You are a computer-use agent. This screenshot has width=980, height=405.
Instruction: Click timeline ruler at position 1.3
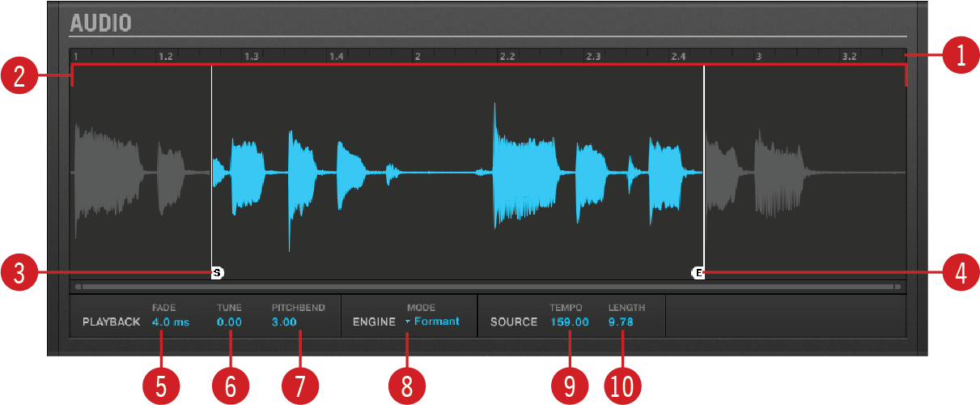[x=252, y=57]
